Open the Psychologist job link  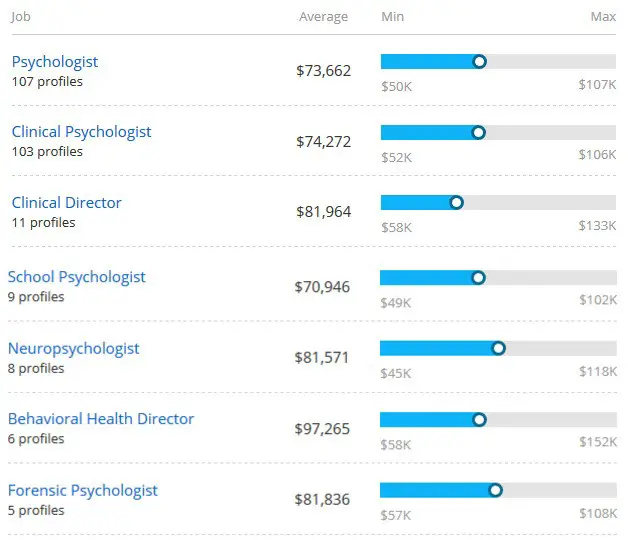pyautogui.click(x=55, y=62)
